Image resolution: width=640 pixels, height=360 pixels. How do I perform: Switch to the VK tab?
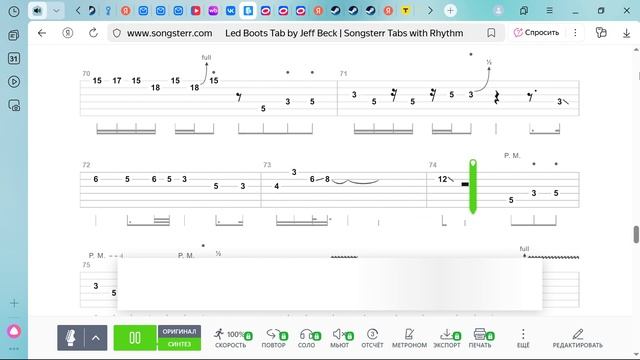[231, 11]
